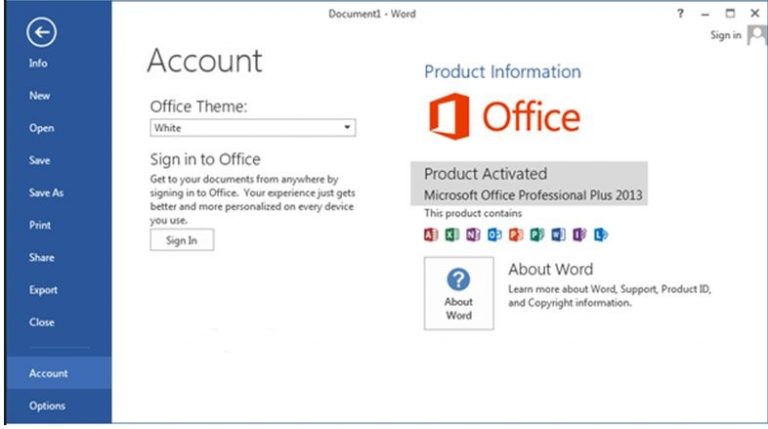Minimize the Word window

(705, 14)
